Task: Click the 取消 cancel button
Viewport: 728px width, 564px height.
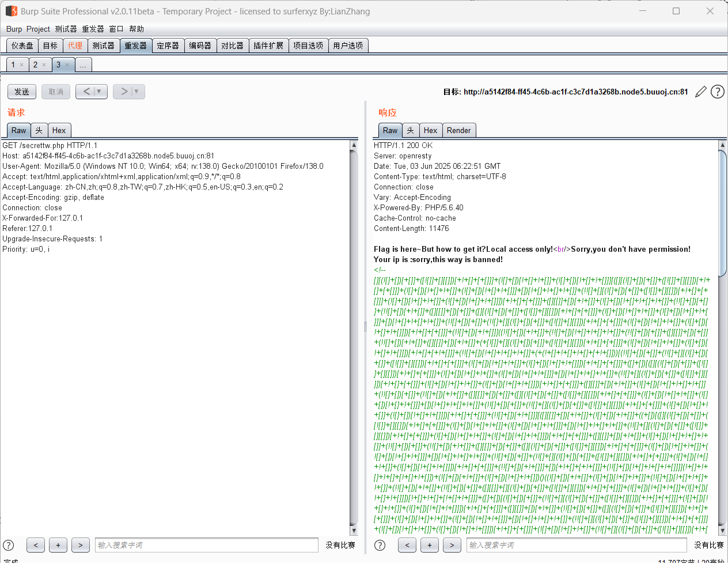Action: click(56, 92)
